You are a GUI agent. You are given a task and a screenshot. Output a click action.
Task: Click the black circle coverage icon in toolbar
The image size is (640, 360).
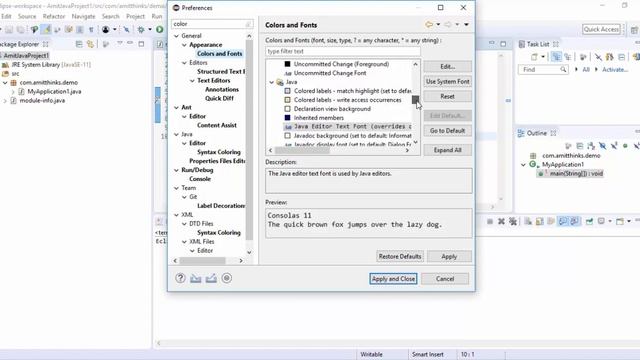(106, 29)
